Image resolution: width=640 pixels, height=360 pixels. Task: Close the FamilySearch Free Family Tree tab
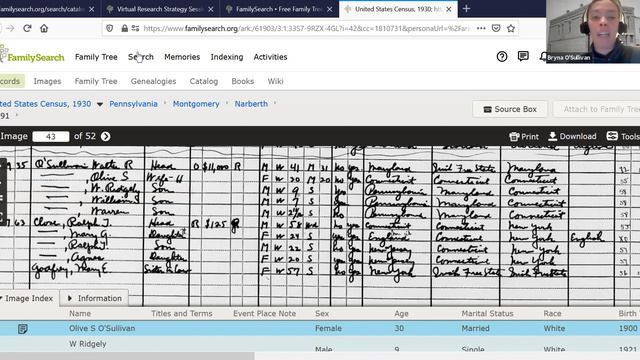329,9
